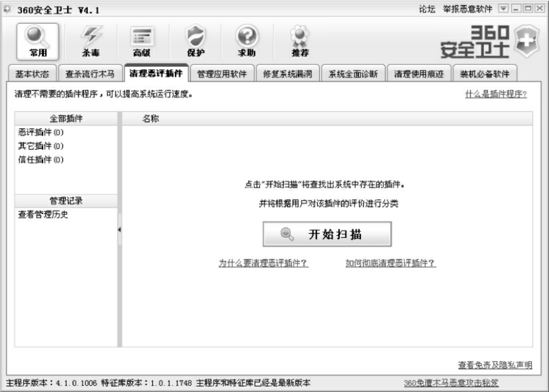Maximize the 360安全卫士 window
Image resolution: width=549 pixels, height=392 pixels.
pos(528,9)
